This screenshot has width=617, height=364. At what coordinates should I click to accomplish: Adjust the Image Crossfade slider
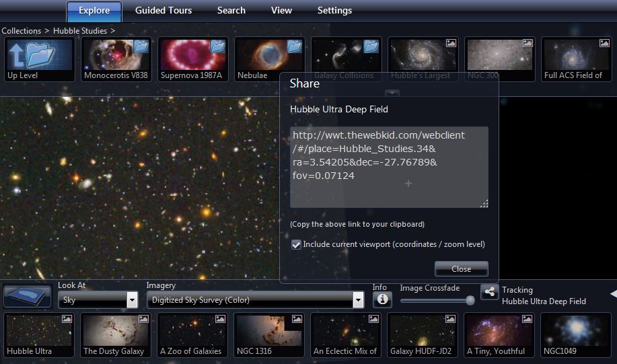pos(470,301)
